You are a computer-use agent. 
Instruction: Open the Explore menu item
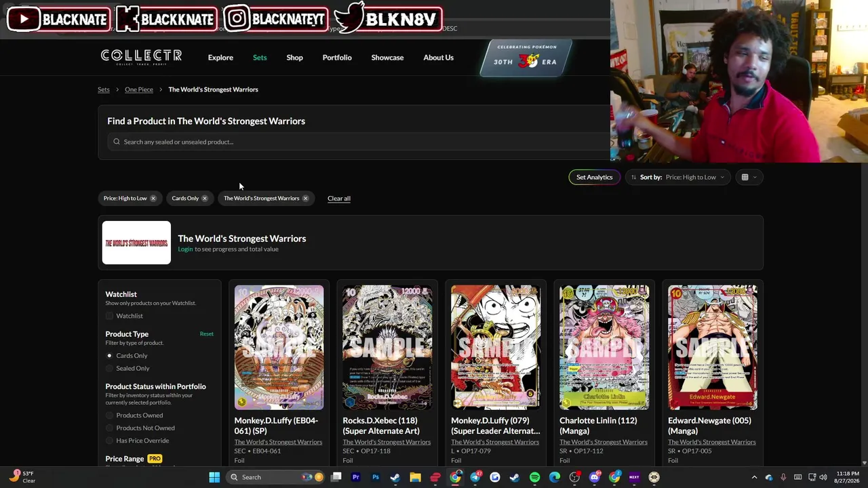(220, 58)
